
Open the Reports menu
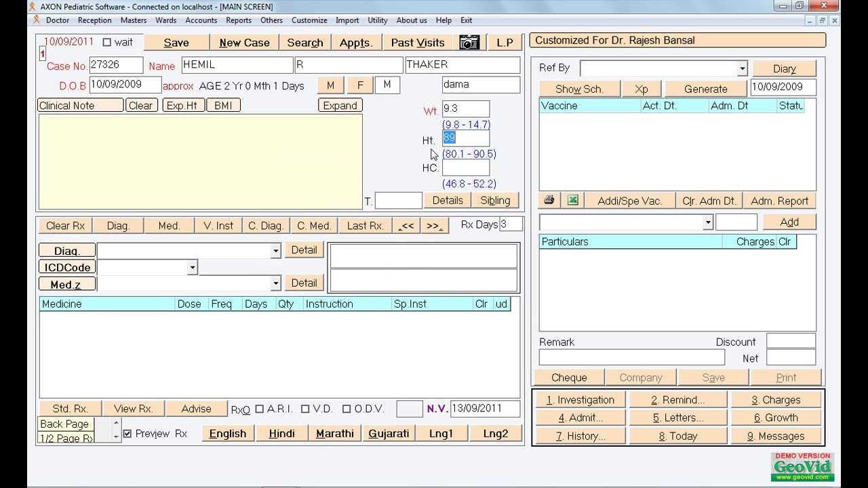click(x=239, y=20)
